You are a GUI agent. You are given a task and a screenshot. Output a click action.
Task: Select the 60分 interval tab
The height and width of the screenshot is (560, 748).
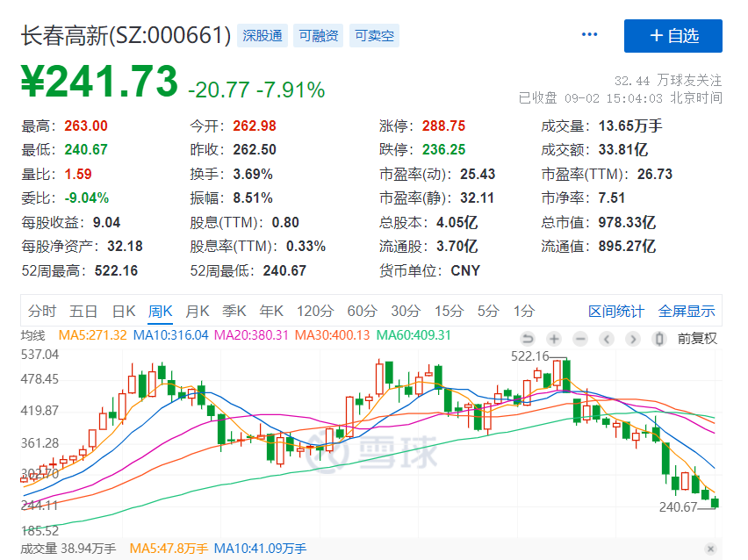coord(362,311)
